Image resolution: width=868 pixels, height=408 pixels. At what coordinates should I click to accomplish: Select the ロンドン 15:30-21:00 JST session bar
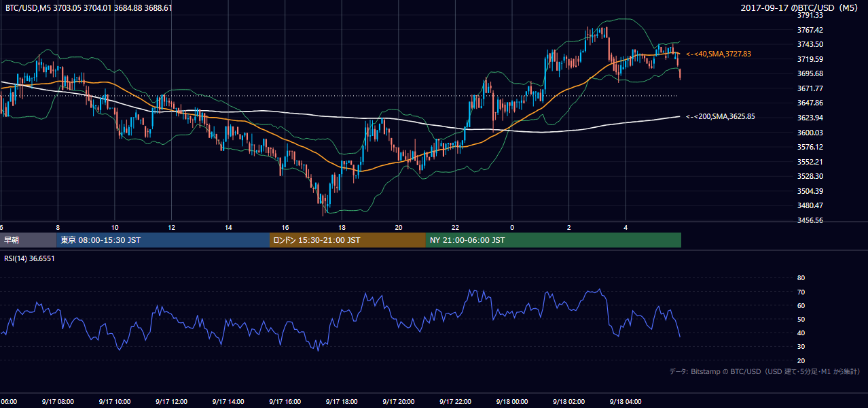point(348,240)
